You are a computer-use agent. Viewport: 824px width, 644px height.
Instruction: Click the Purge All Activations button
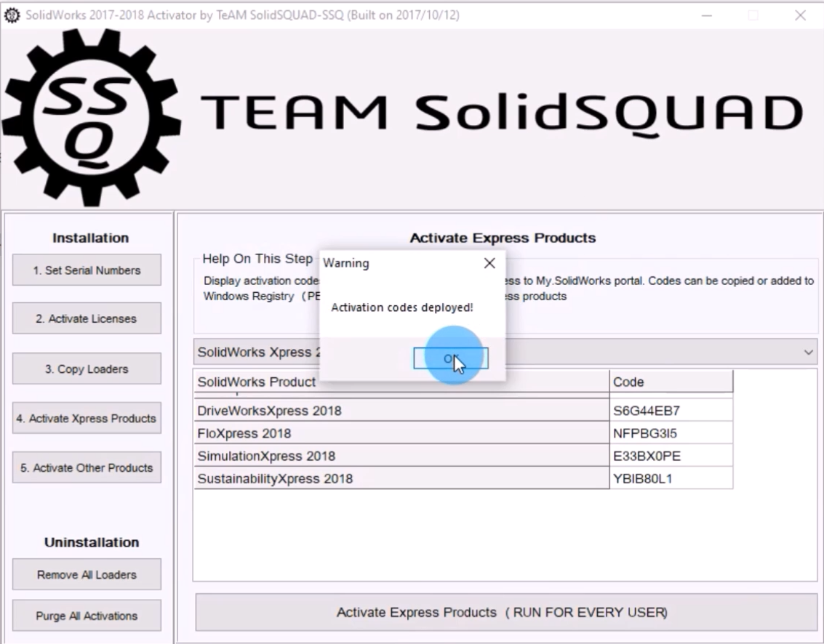(87, 616)
